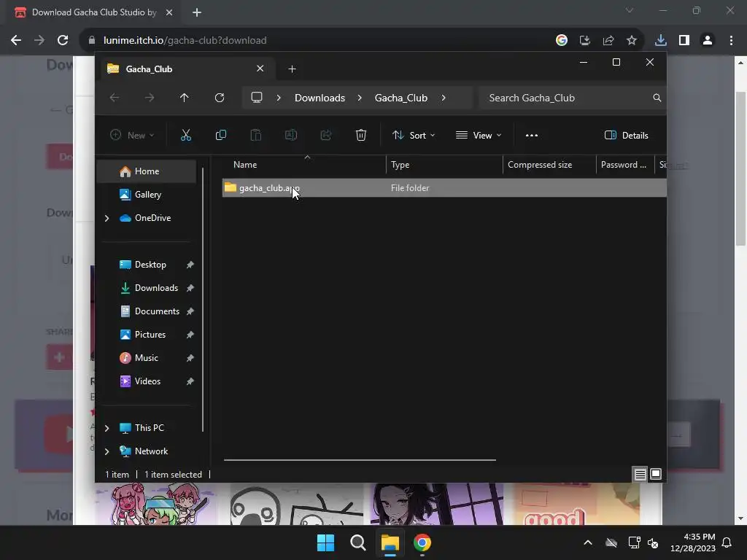Refresh the Gacha_Club folder view
Viewport: 747px width, 560px height.
point(219,98)
